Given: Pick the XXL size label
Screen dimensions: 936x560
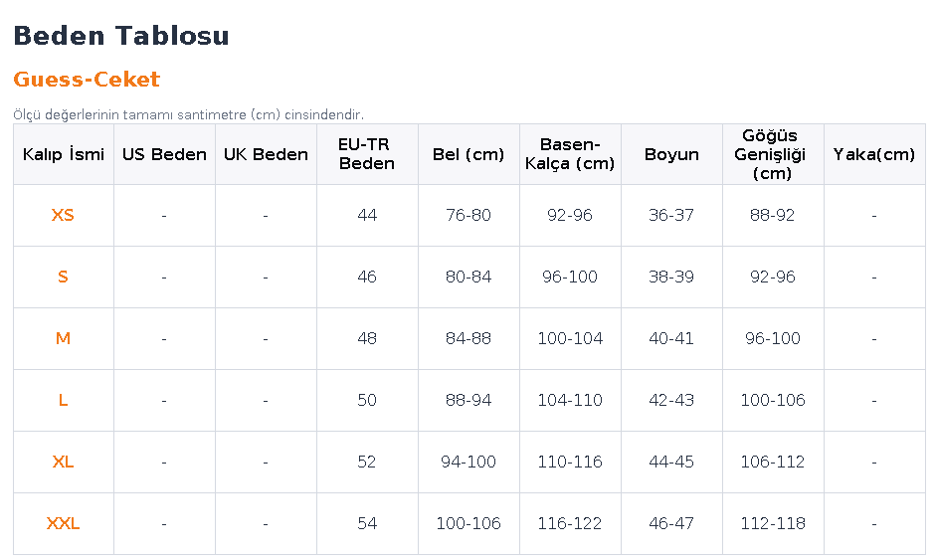Looking at the screenshot, I should point(63,523).
